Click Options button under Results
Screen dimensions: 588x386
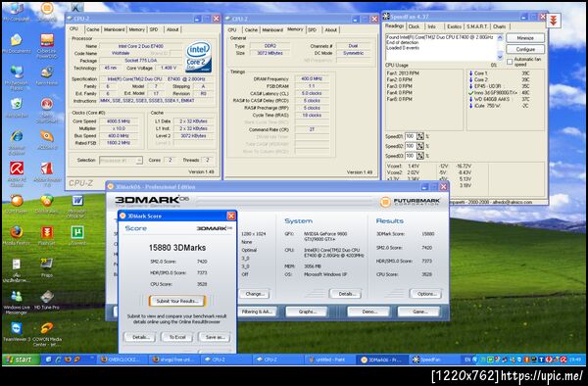(x=426, y=294)
